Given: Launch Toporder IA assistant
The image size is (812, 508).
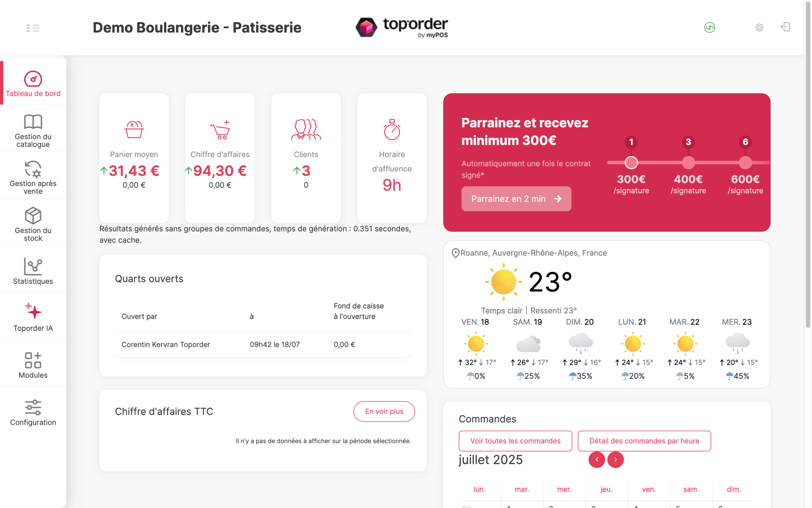Looking at the screenshot, I should [x=33, y=317].
